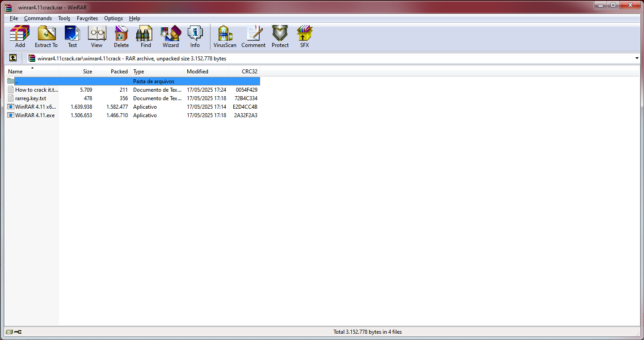Select file 'rarreg.key.txt'

pyautogui.click(x=30, y=98)
